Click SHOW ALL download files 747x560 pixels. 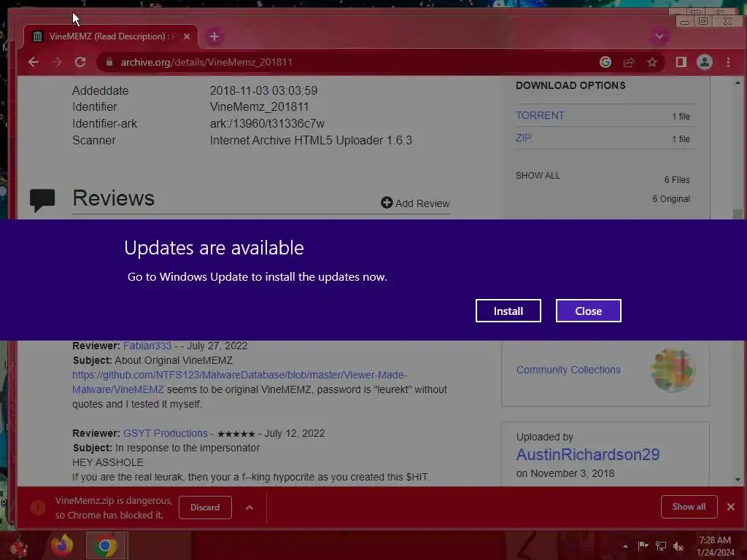(x=538, y=176)
